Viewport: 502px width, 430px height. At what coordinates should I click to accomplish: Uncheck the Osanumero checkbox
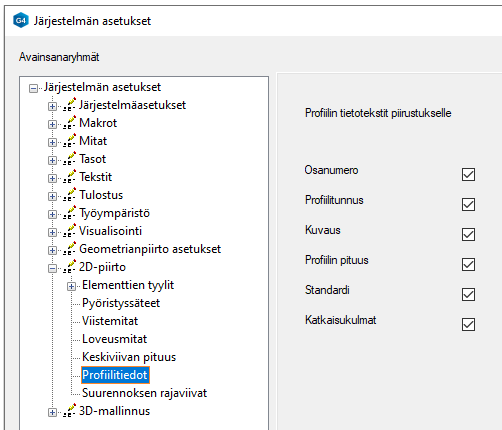[x=468, y=174]
